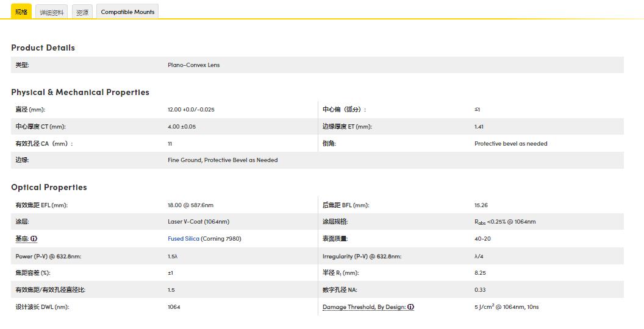
Task: Select the 资源 tab
Action: [82, 12]
